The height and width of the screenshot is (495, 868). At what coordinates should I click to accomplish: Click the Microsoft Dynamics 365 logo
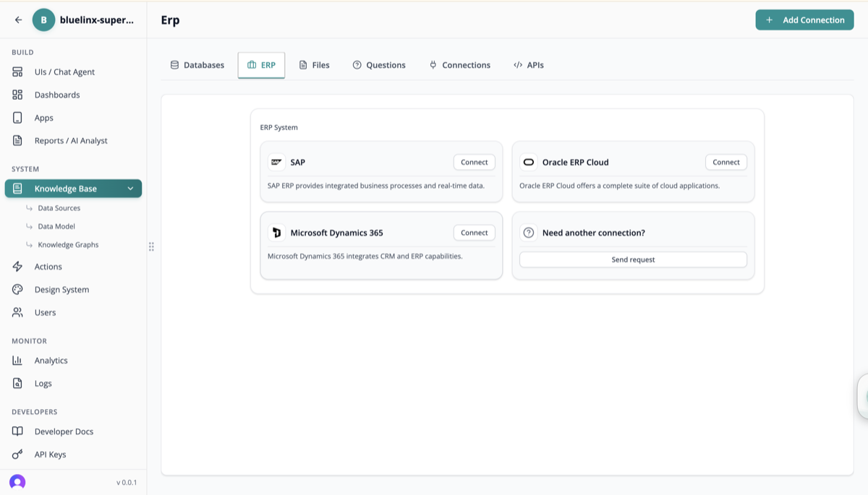coord(276,233)
